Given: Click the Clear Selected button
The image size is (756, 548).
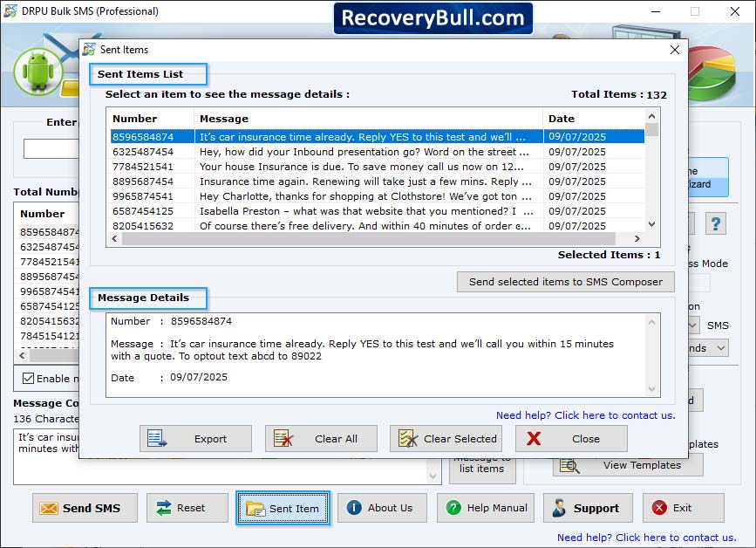Looking at the screenshot, I should 446,439.
